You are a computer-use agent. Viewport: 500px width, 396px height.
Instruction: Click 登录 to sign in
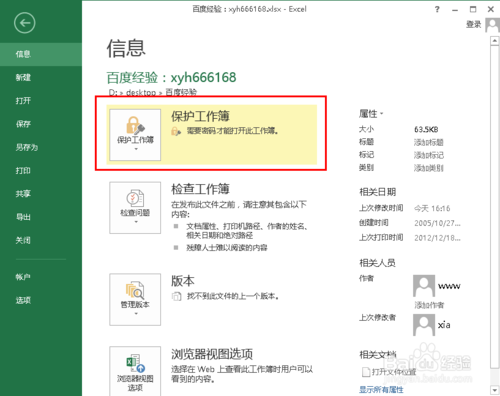point(473,24)
